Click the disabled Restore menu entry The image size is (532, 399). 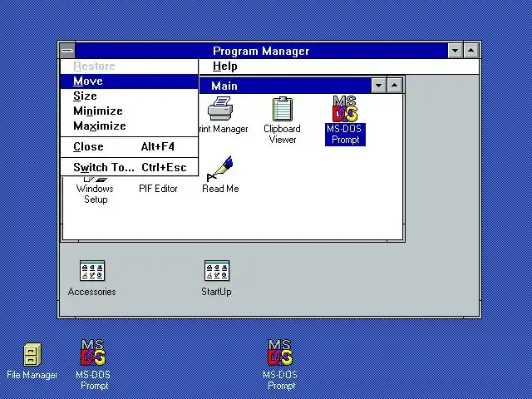pos(130,66)
